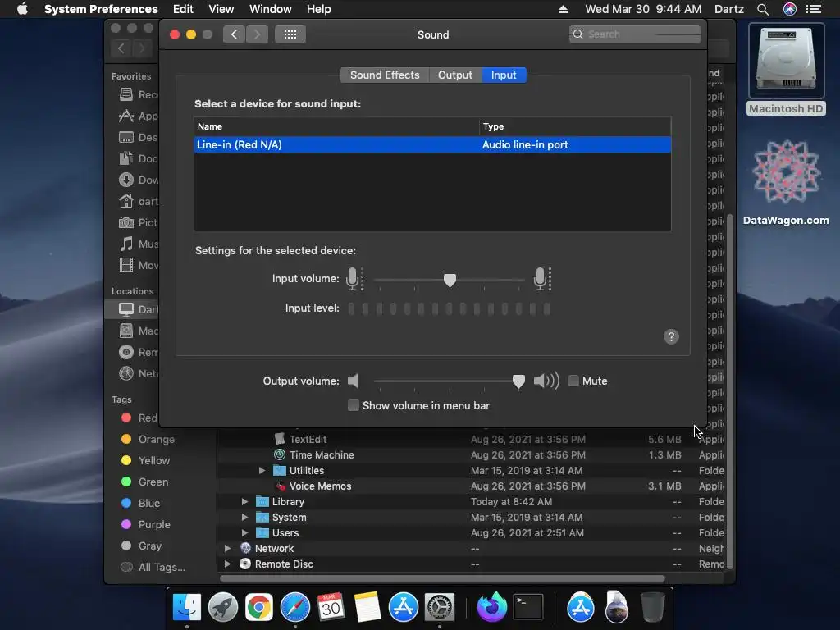
Task: Switch to the Sound Effects tab
Action: tap(385, 75)
